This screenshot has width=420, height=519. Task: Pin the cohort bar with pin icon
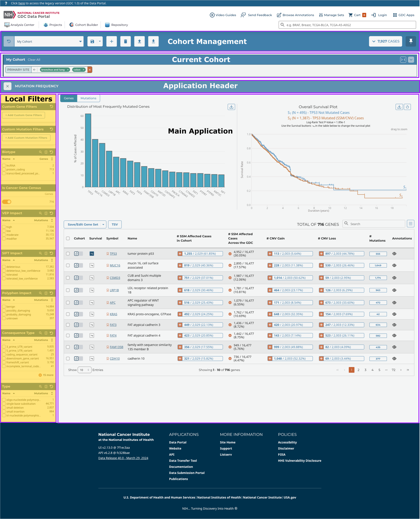411,41
